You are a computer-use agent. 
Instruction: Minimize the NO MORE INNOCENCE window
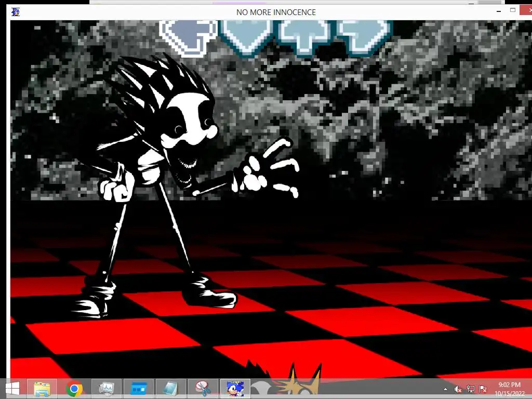498,11
